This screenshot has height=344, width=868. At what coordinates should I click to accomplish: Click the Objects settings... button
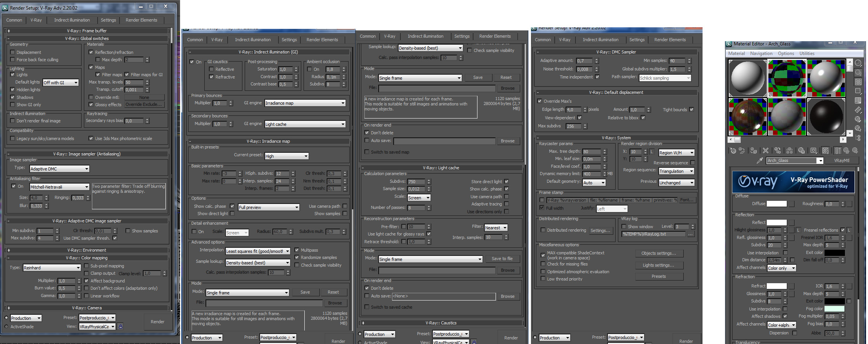(x=659, y=253)
